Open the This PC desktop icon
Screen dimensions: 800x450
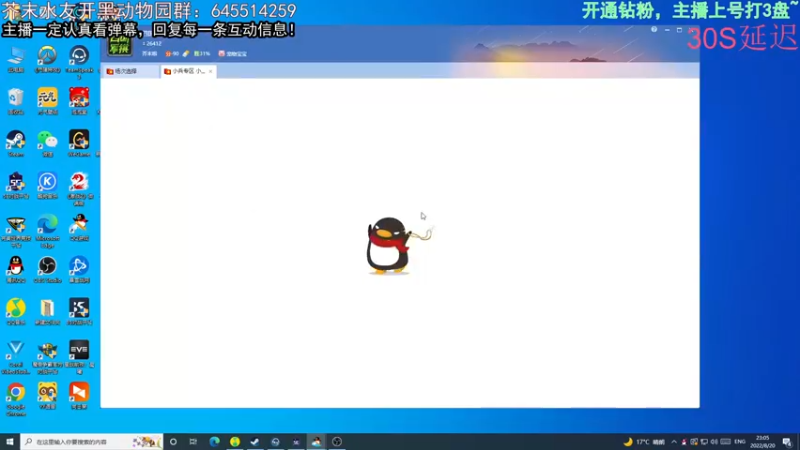pyautogui.click(x=16, y=57)
